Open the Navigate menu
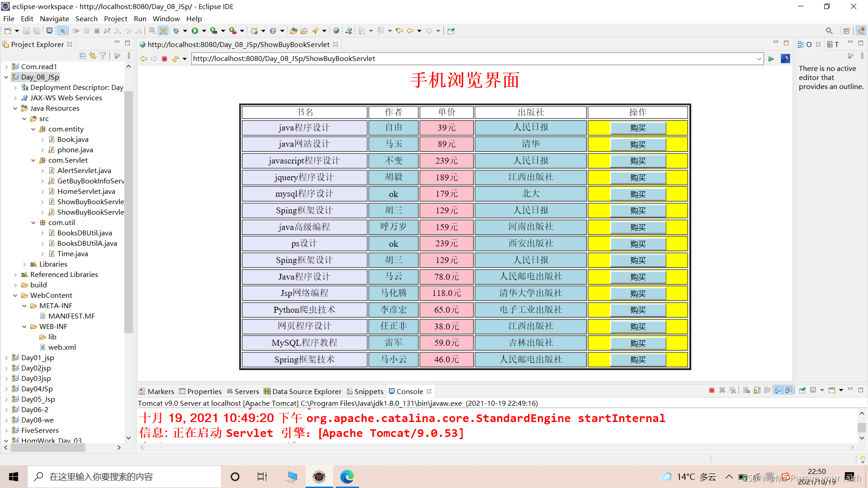 54,19
